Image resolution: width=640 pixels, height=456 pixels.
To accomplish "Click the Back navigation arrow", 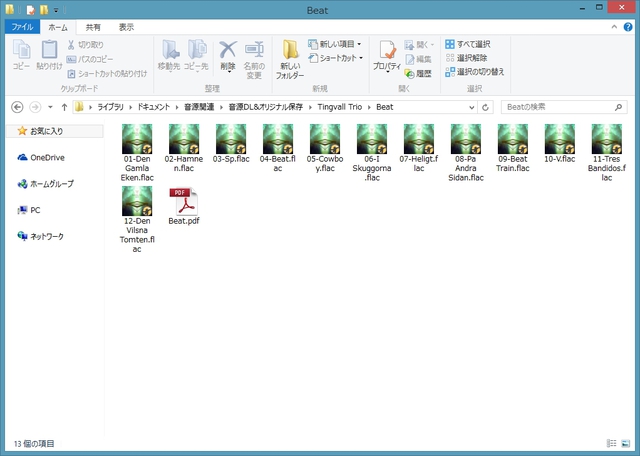I will (17, 106).
